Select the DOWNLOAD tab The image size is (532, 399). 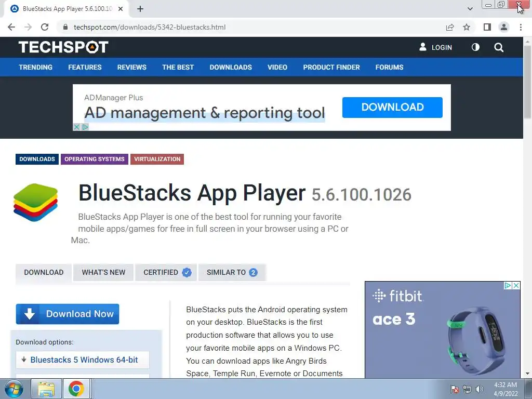(x=44, y=272)
